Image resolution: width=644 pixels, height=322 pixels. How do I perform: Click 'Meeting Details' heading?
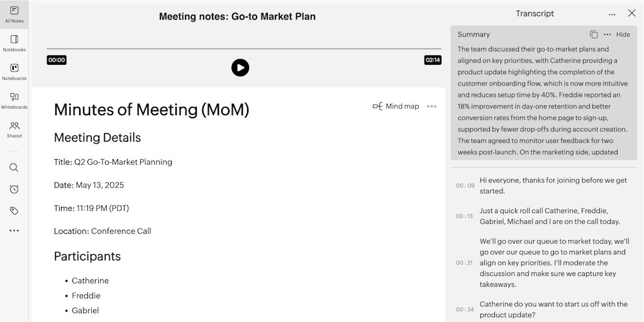[97, 138]
